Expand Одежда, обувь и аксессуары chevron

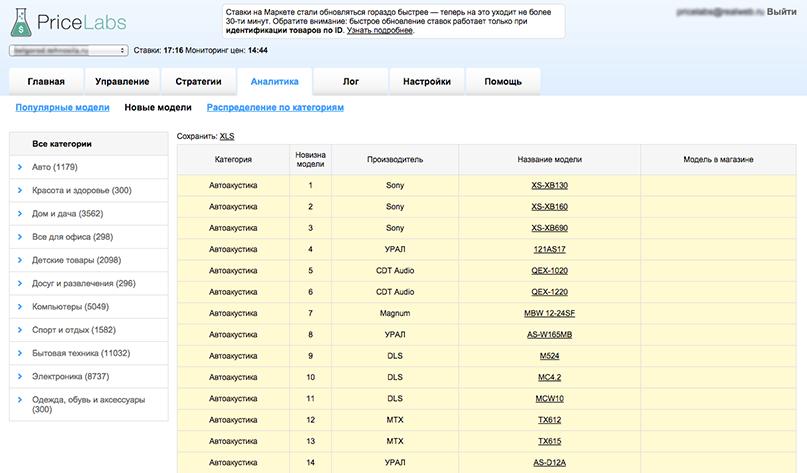20,400
